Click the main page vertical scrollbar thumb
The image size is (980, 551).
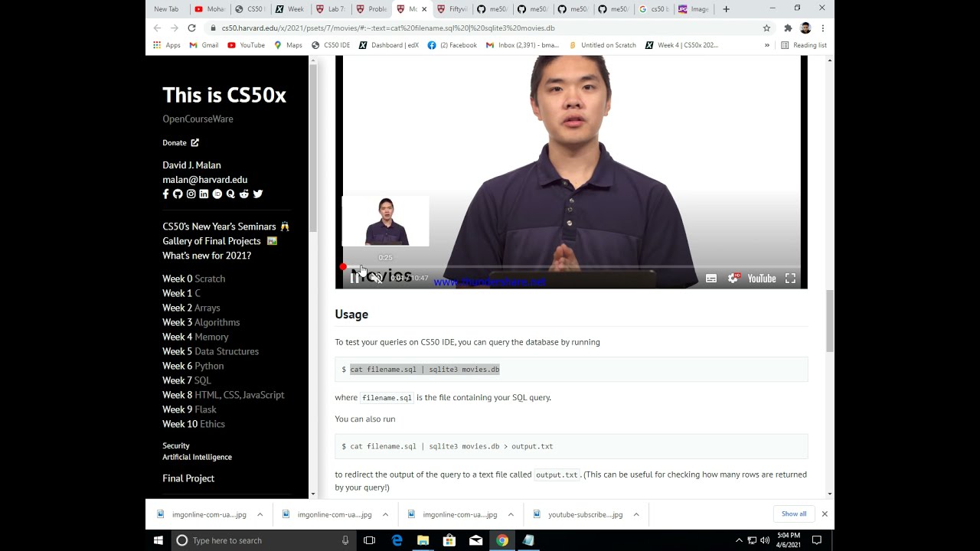click(830, 320)
